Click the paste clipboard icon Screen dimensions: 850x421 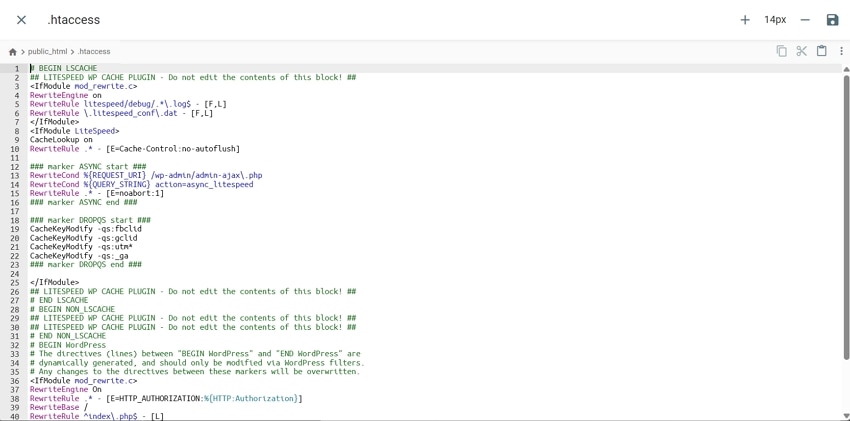click(822, 51)
